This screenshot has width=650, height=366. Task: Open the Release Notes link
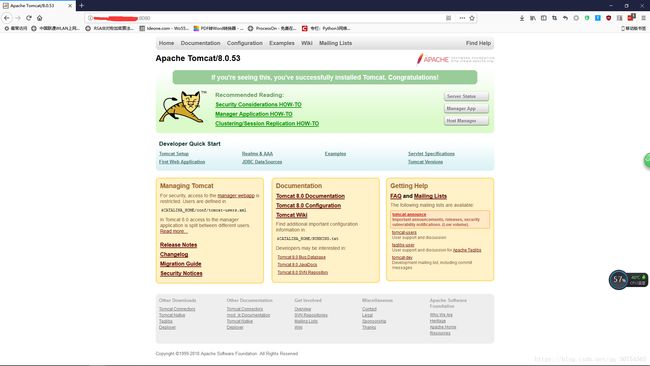click(x=178, y=245)
